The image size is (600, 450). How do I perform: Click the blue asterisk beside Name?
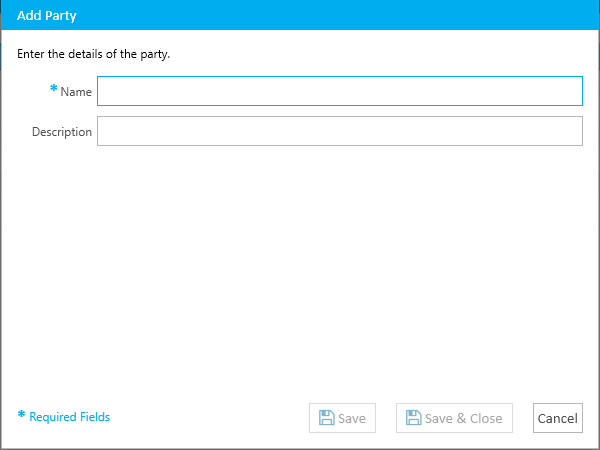click(54, 89)
